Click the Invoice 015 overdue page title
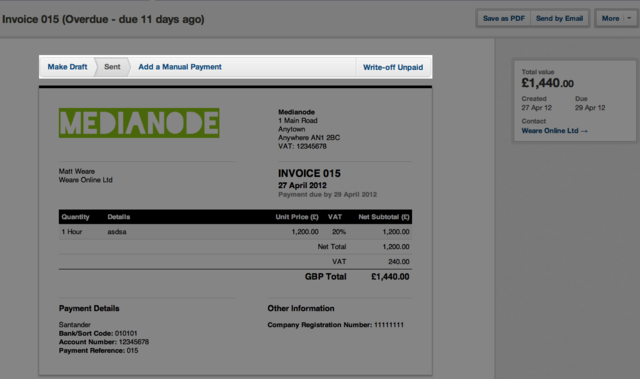This screenshot has width=640, height=379. (x=103, y=19)
